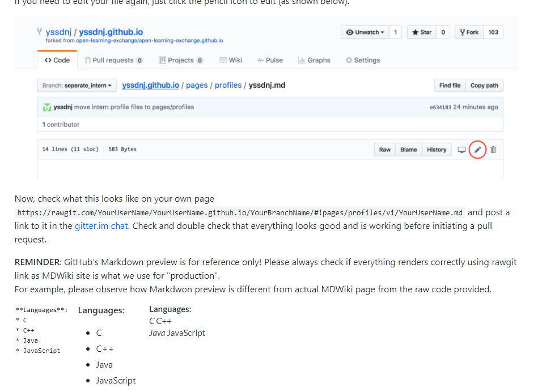Viewport: 542px width, 392px height.
Task: Click yssdnj.github.io breadcrumb link
Action: pos(150,86)
